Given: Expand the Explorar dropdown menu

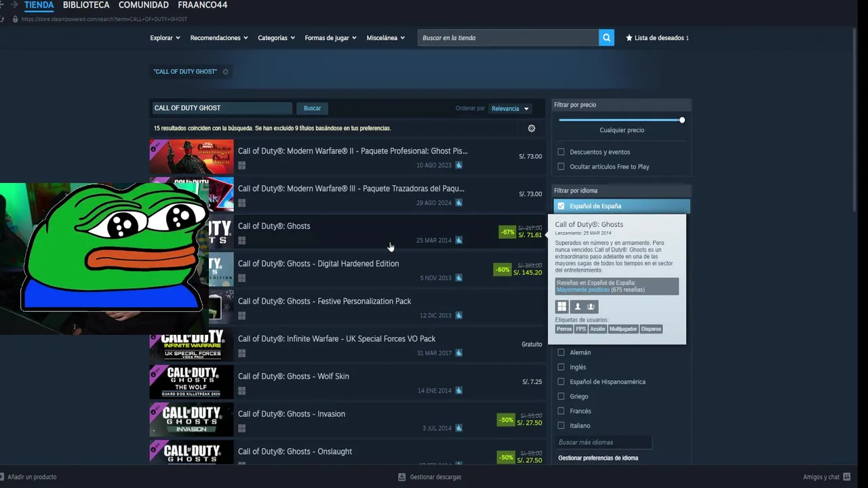Looking at the screenshot, I should tap(165, 38).
